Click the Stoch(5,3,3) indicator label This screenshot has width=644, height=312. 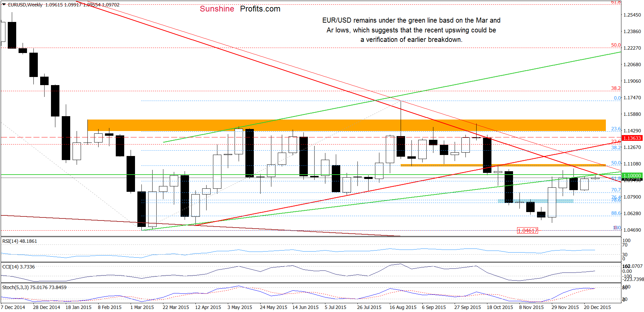34,287
